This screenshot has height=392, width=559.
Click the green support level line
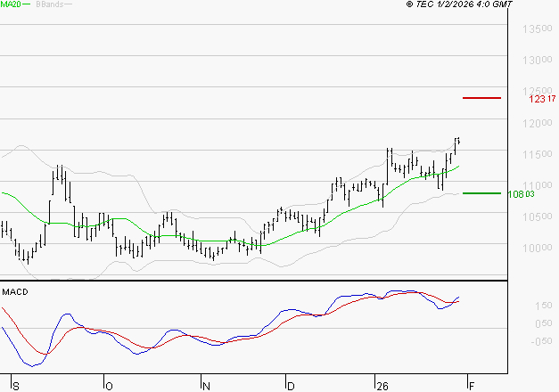[481, 193]
